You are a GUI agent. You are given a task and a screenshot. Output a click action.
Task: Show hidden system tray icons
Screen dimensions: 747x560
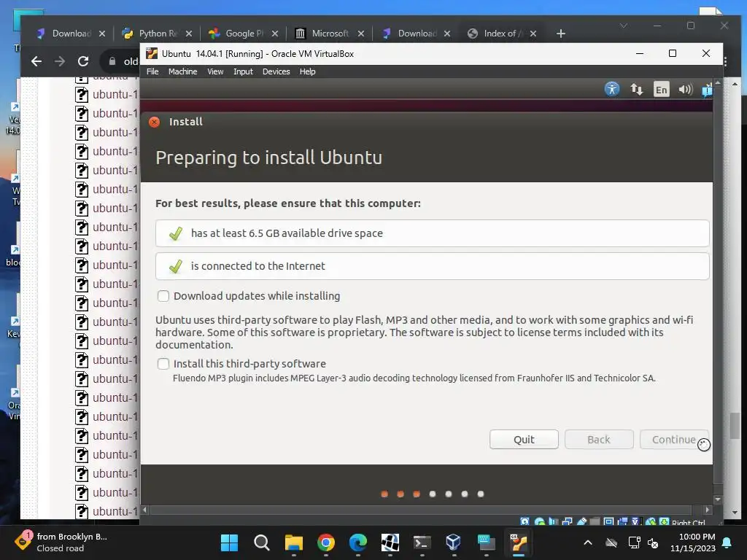point(588,542)
